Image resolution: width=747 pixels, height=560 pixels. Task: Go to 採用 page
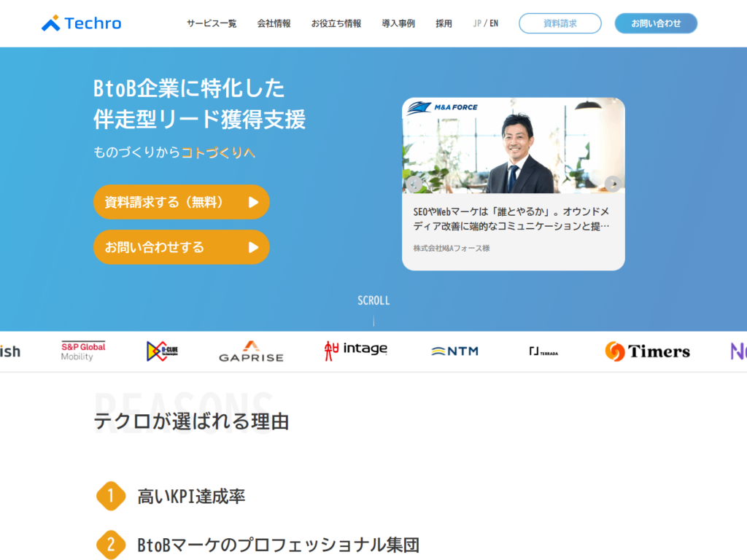(444, 23)
